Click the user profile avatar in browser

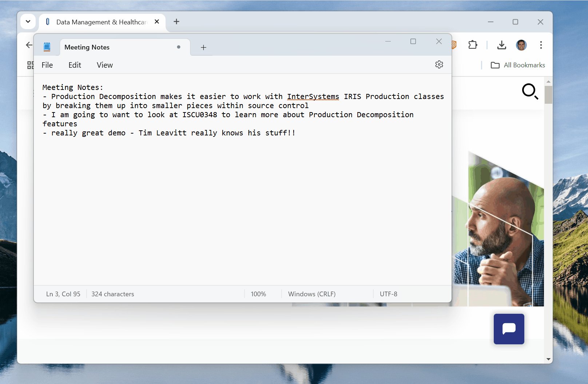point(521,45)
